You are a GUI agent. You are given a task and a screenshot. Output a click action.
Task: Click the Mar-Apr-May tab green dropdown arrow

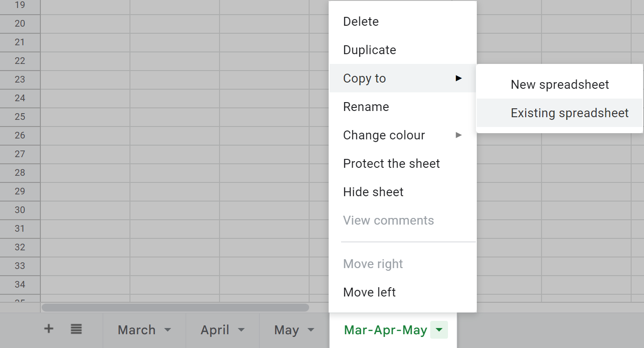coord(439,330)
